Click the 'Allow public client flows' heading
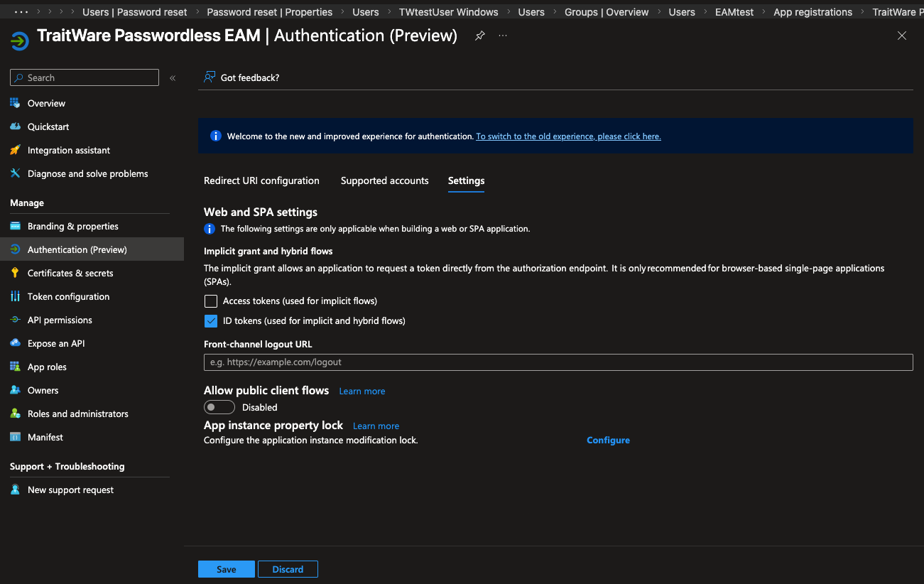The width and height of the screenshot is (924, 584). click(x=266, y=390)
